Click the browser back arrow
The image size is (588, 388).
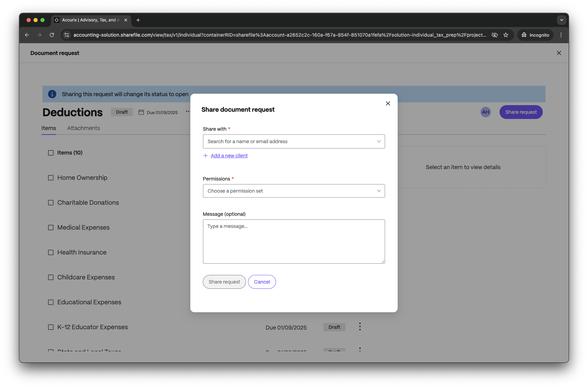pyautogui.click(x=27, y=35)
